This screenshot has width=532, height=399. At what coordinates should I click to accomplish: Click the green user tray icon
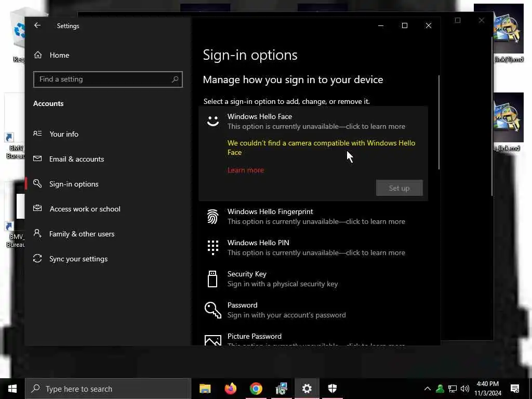pyautogui.click(x=440, y=389)
